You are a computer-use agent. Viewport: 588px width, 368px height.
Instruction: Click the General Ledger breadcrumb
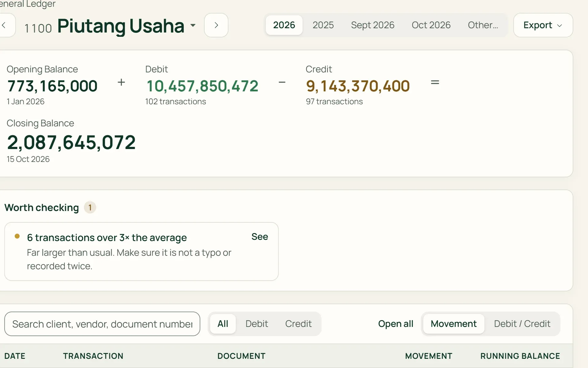(28, 4)
